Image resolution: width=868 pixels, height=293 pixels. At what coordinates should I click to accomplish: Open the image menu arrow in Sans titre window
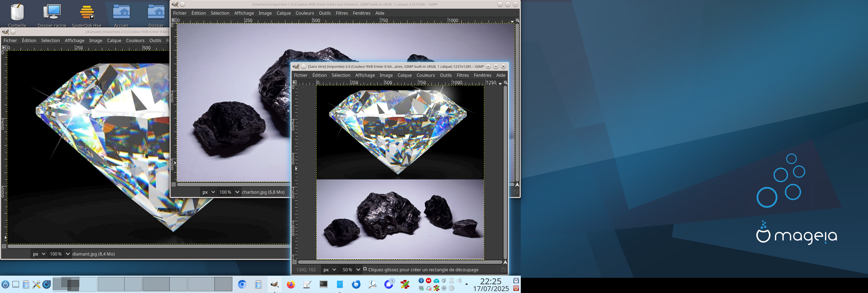295,82
